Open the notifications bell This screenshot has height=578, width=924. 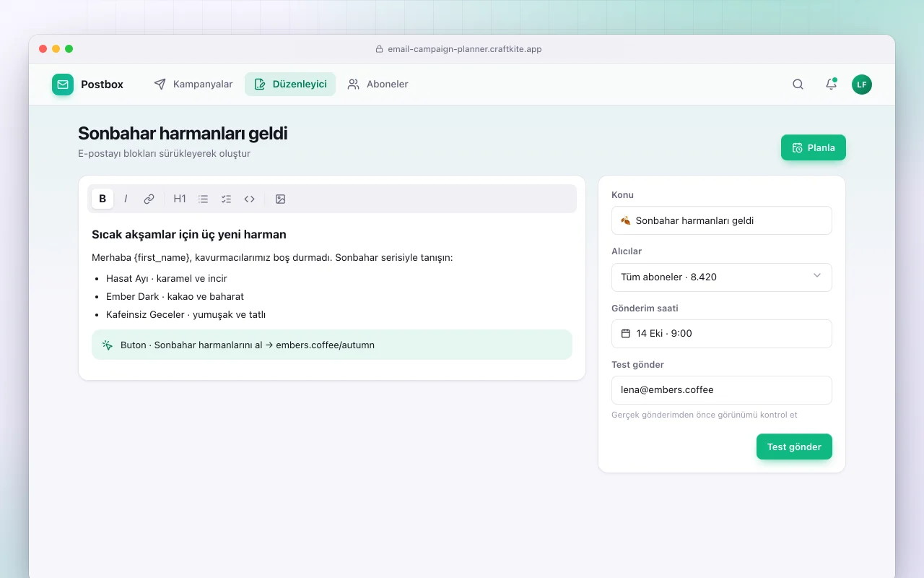[x=831, y=84]
